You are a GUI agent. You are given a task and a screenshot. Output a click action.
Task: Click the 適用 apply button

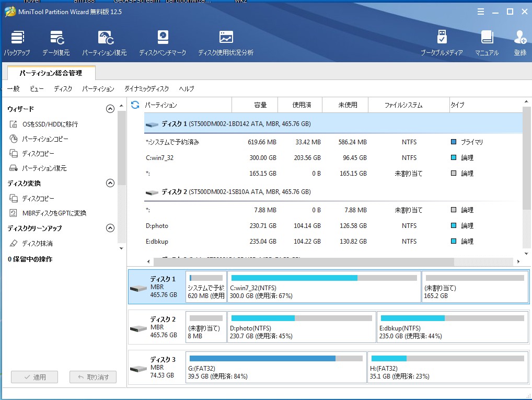34,377
